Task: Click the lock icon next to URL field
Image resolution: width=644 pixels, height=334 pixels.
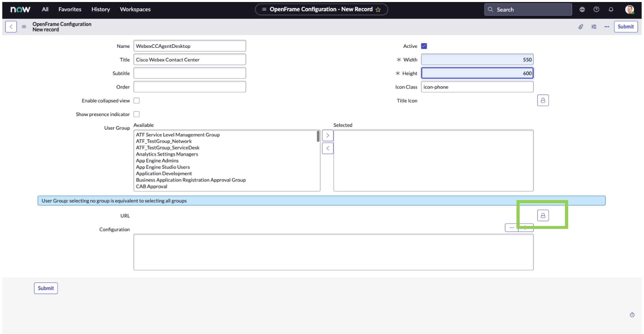Action: pyautogui.click(x=543, y=215)
